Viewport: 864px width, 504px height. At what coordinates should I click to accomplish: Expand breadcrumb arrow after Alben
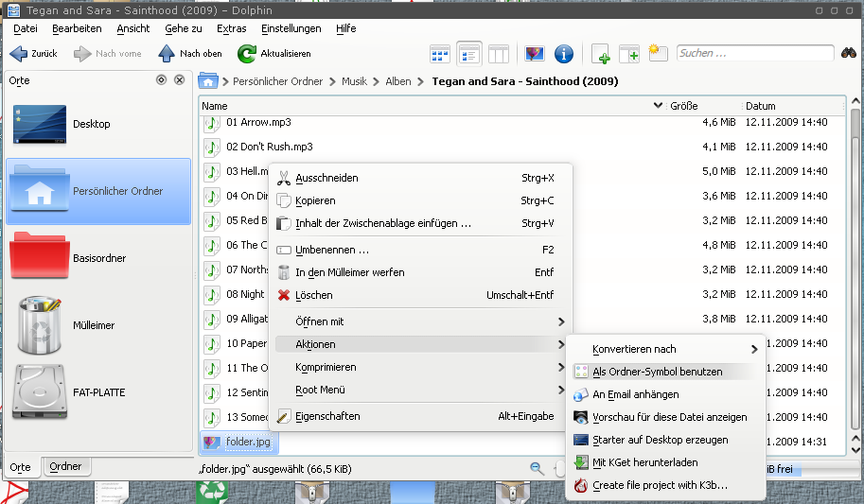[420, 81]
